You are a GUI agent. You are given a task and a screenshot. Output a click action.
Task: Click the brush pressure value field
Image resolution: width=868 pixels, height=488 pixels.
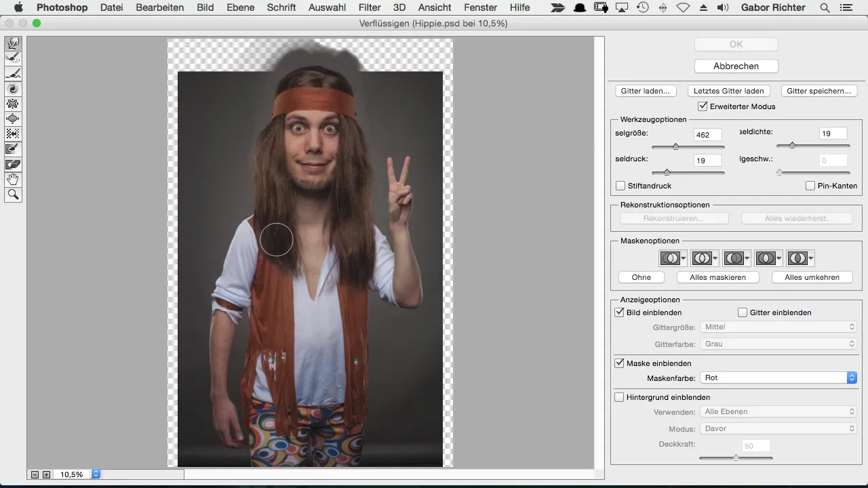pos(707,161)
